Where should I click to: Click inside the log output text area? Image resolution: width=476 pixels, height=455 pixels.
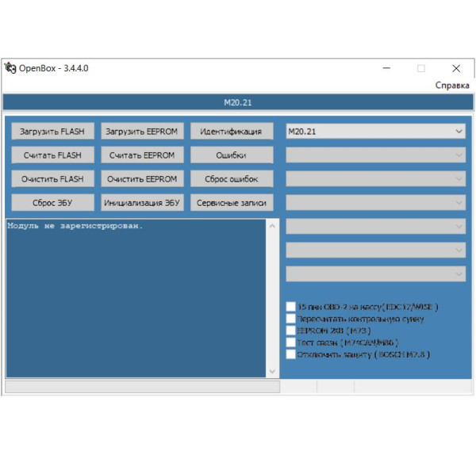[x=135, y=301]
